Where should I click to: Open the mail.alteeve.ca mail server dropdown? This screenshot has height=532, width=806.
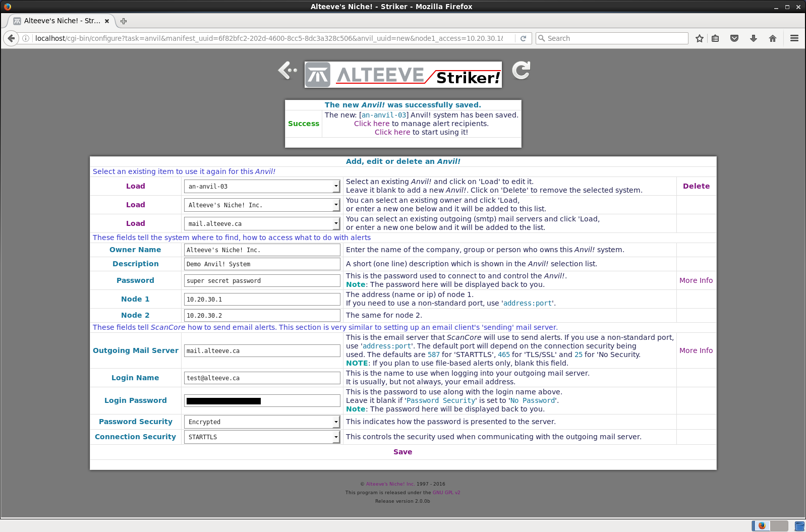[262, 224]
